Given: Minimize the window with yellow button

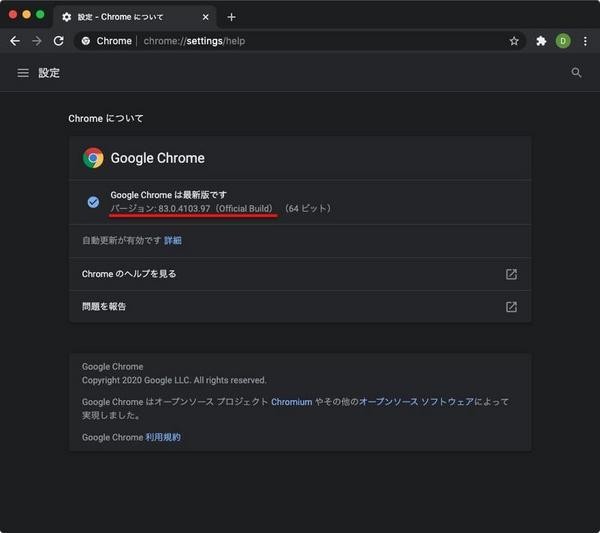Looking at the screenshot, I should (x=26, y=15).
